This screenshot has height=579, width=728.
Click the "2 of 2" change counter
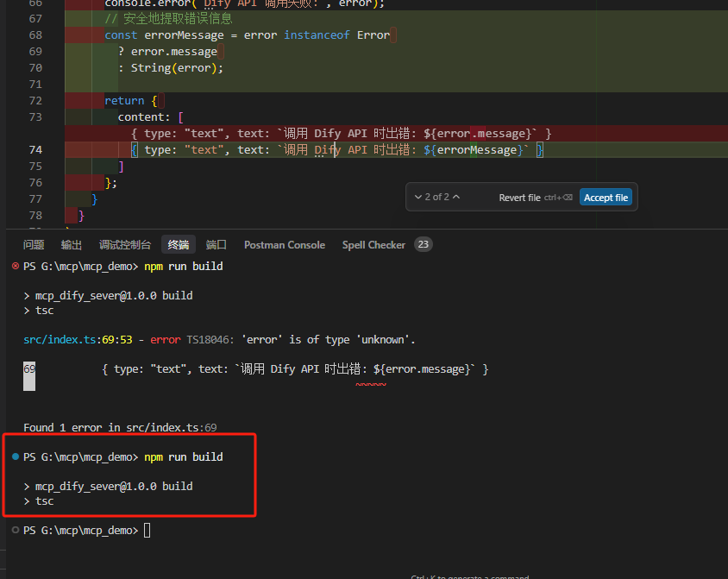tap(437, 197)
